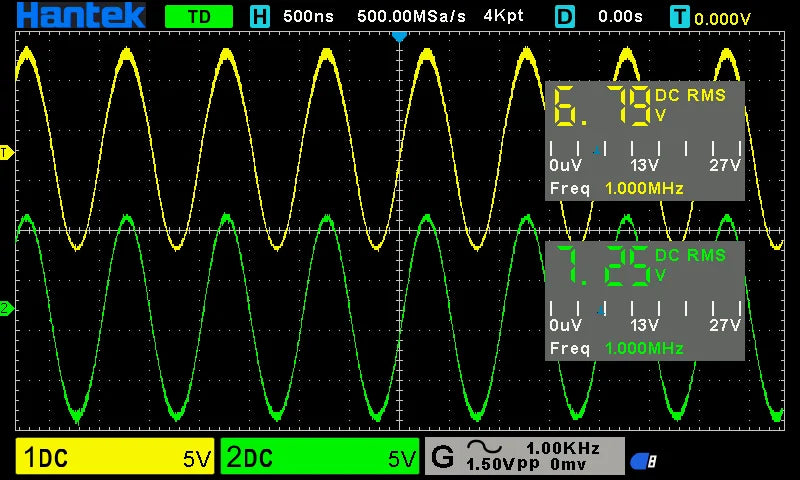Click the yellow T trigger marker on left edge

(5, 153)
